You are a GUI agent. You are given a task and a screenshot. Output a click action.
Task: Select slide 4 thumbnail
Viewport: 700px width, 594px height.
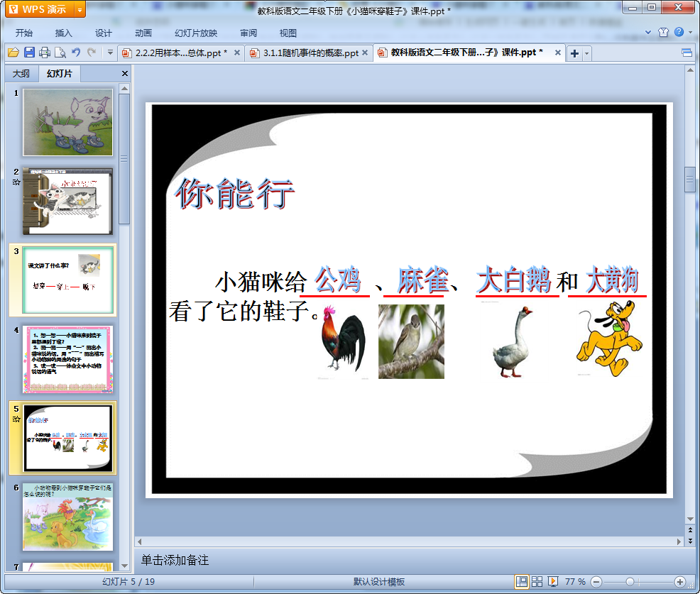[x=68, y=359]
